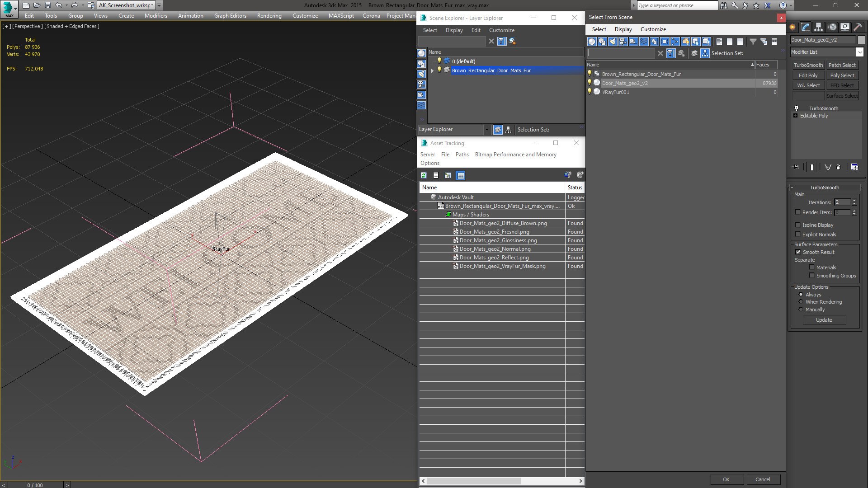Click pin stack icon under modifier stack
This screenshot has height=488, width=868.
[796, 167]
